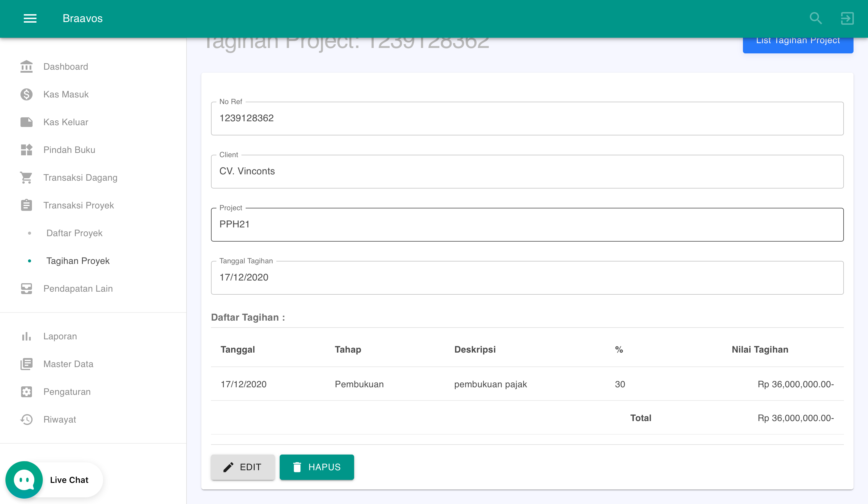Click the Transaksi Dagang cart icon
Screen dimensions: 868x504
[x=26, y=178]
